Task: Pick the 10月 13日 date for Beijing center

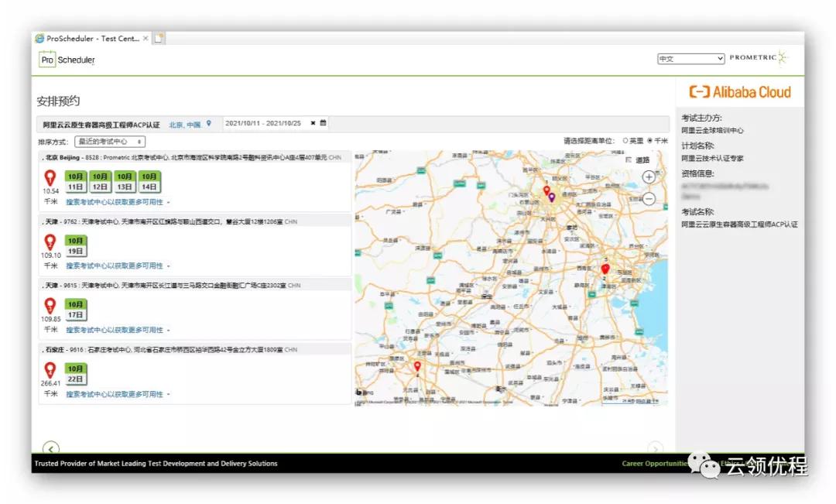Action: tap(124, 182)
